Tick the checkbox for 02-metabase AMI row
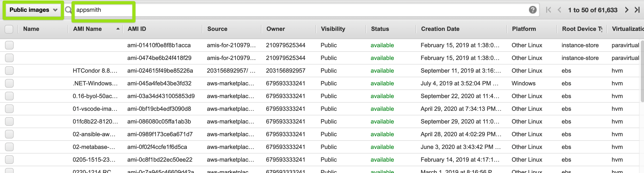The image size is (644, 173). (9, 147)
